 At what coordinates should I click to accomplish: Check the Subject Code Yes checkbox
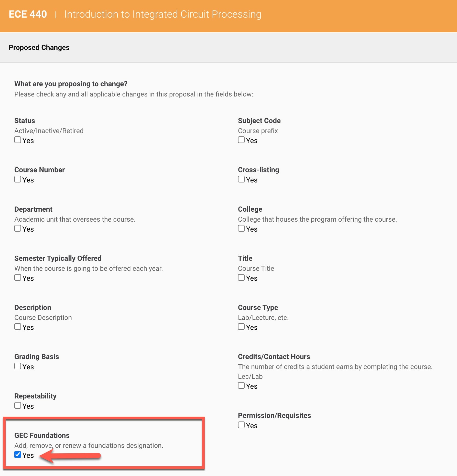pos(241,140)
